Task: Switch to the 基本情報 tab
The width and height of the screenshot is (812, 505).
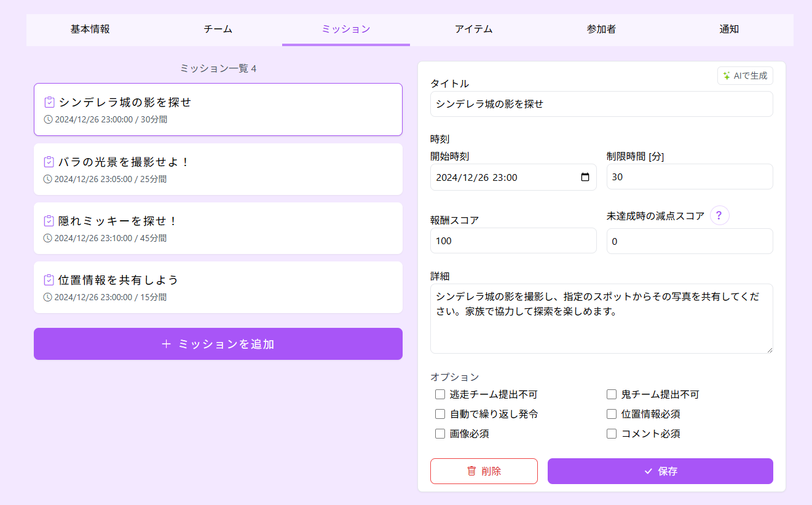Action: tap(90, 30)
